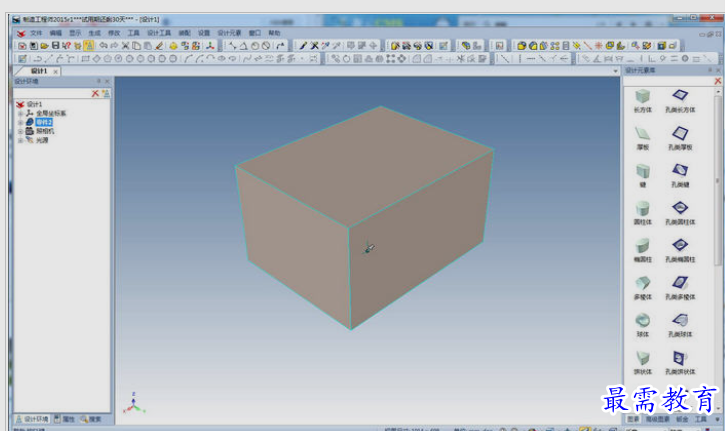Viewport: 725px width, 431px height.
Task: Expand the 照相机 camera tree node
Action: (x=20, y=131)
